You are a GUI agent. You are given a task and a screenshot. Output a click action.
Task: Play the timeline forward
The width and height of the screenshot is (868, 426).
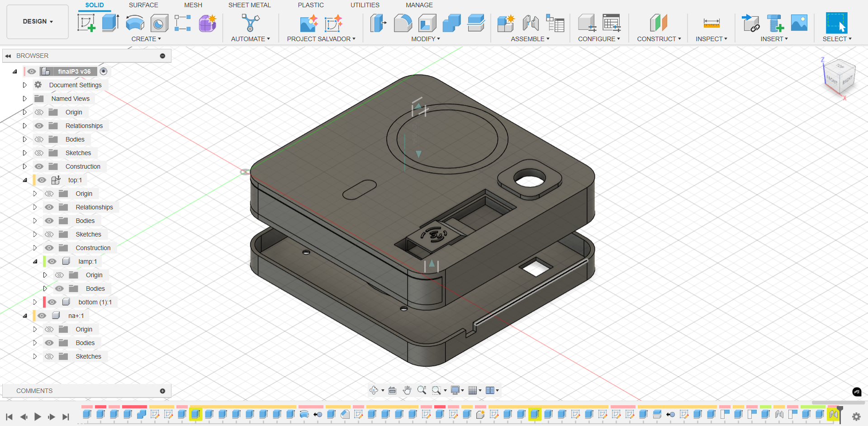click(x=38, y=417)
